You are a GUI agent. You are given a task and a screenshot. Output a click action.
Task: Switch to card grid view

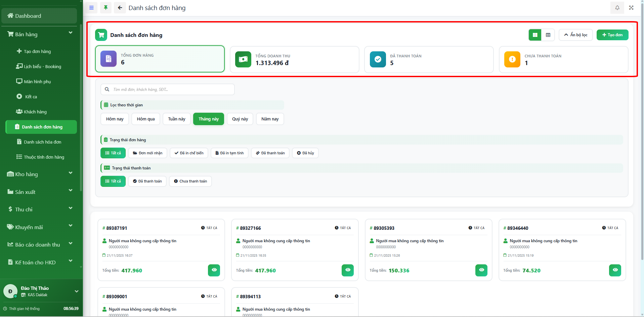pyautogui.click(x=535, y=35)
